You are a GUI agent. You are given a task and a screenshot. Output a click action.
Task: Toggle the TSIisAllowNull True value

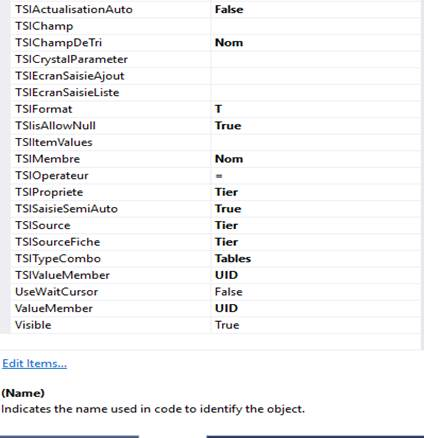click(228, 126)
